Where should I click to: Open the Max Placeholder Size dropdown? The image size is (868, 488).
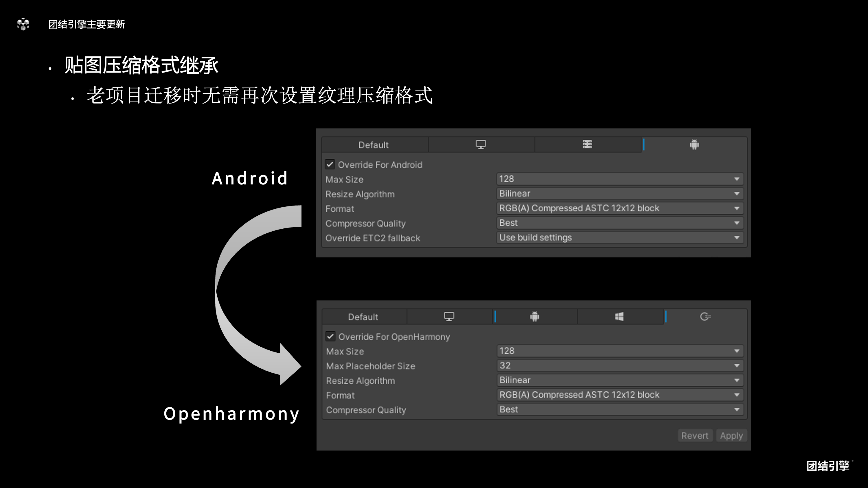point(620,365)
